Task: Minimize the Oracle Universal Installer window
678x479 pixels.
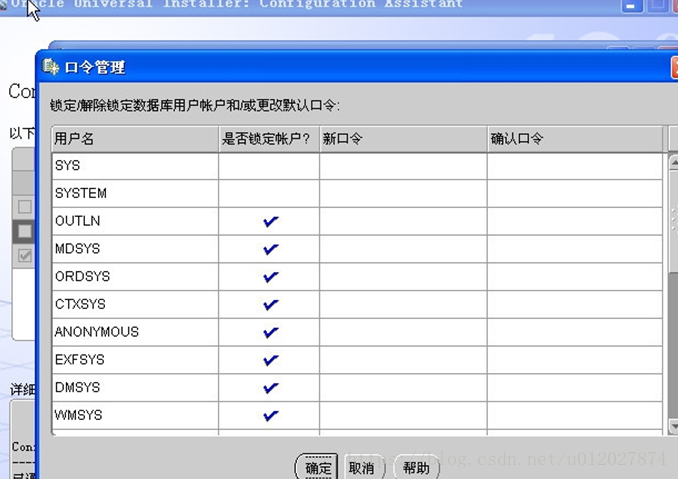Action: click(x=631, y=6)
